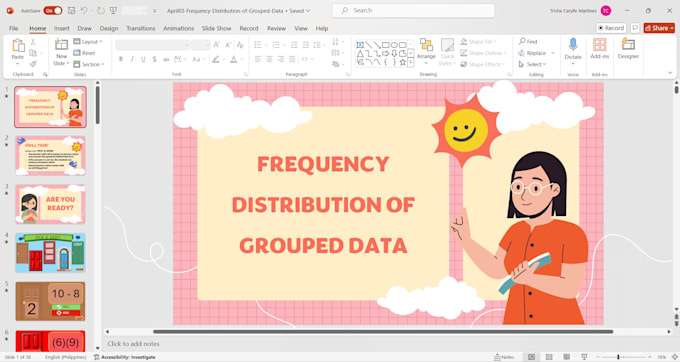The height and width of the screenshot is (362, 680).
Task: Select the Text Box shape tool
Action: pyautogui.click(x=360, y=45)
